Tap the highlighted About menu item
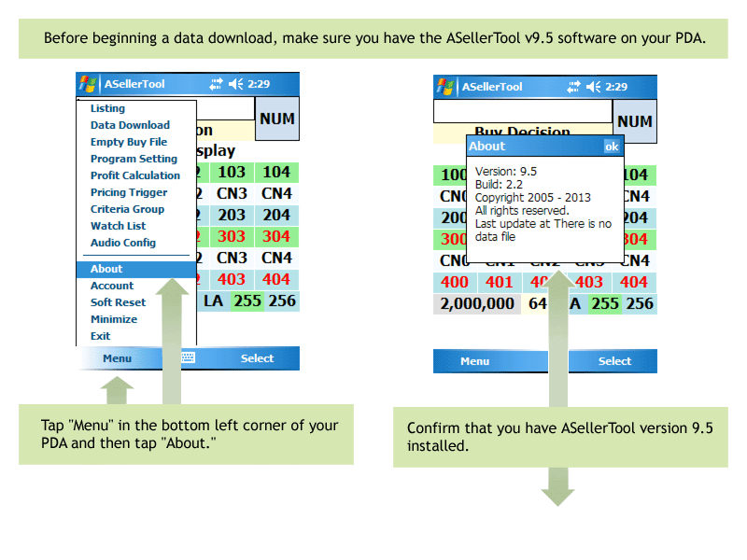The image size is (747, 560). coord(136,269)
